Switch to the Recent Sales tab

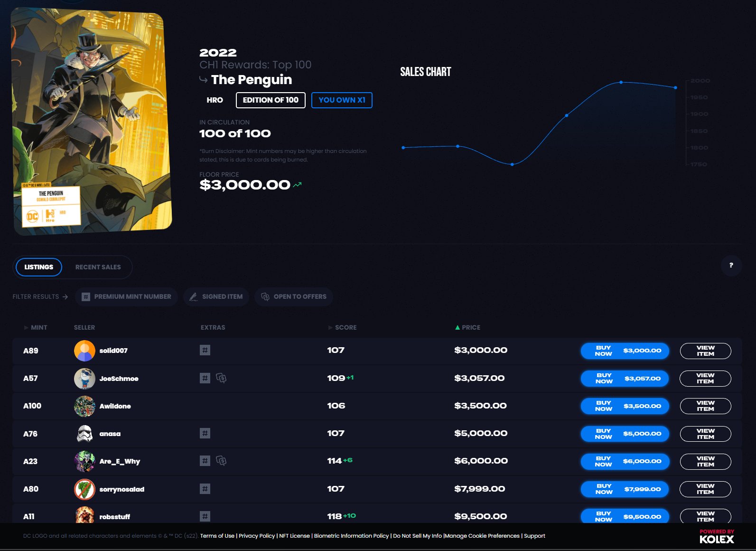98,267
